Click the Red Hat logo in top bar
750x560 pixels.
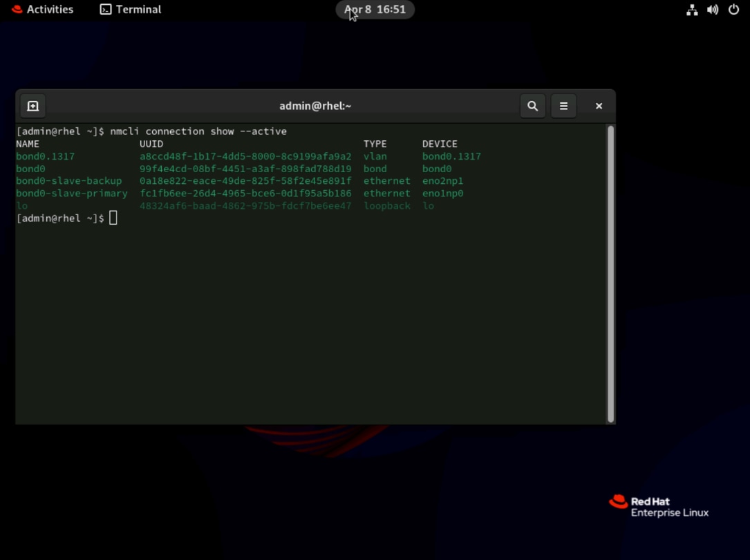click(x=17, y=9)
